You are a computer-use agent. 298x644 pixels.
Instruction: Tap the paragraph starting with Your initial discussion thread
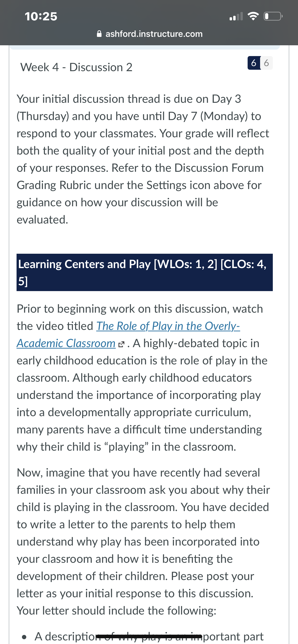point(143,159)
